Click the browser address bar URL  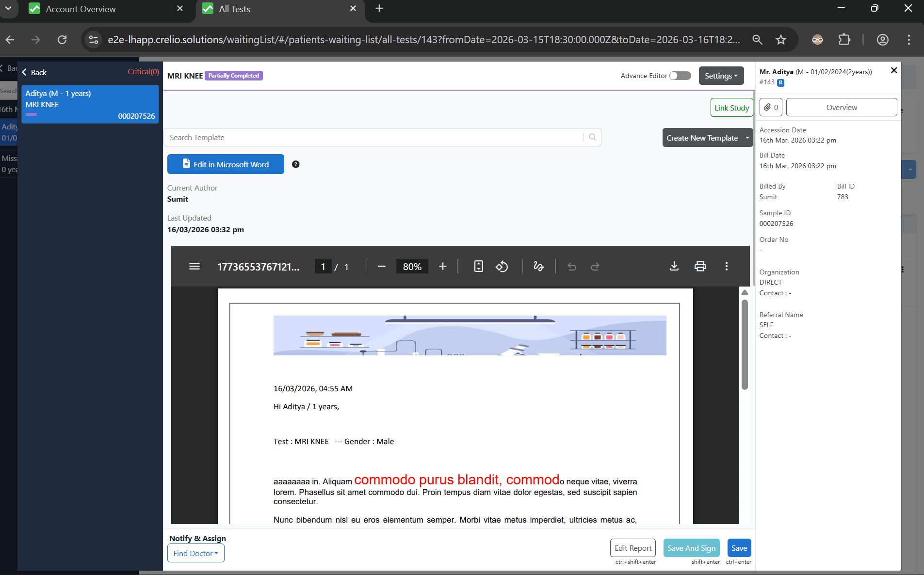pos(424,40)
